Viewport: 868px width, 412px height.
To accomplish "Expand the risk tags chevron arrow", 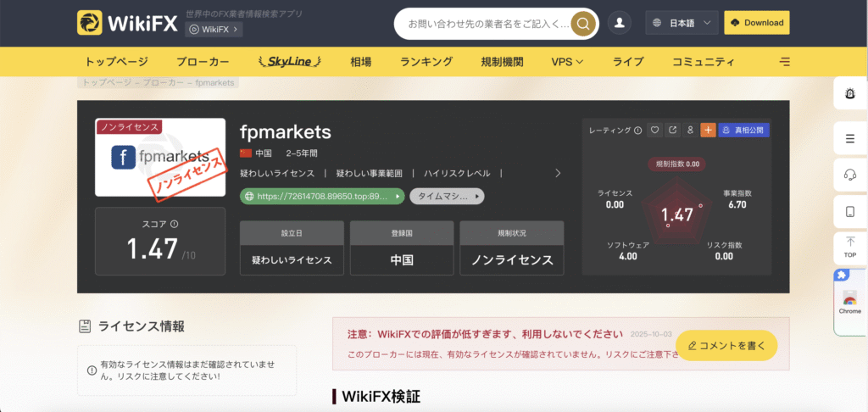I will (x=558, y=173).
